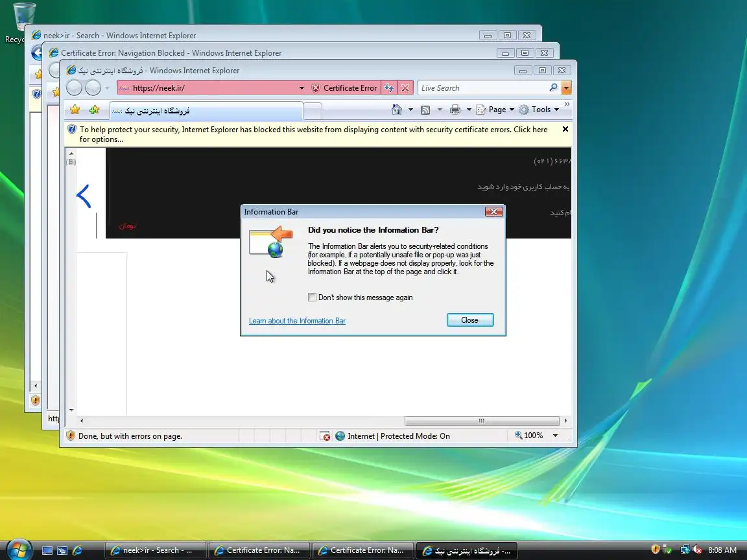Image resolution: width=747 pixels, height=560 pixels.
Task: Open the Tools menu
Action: [x=539, y=110]
